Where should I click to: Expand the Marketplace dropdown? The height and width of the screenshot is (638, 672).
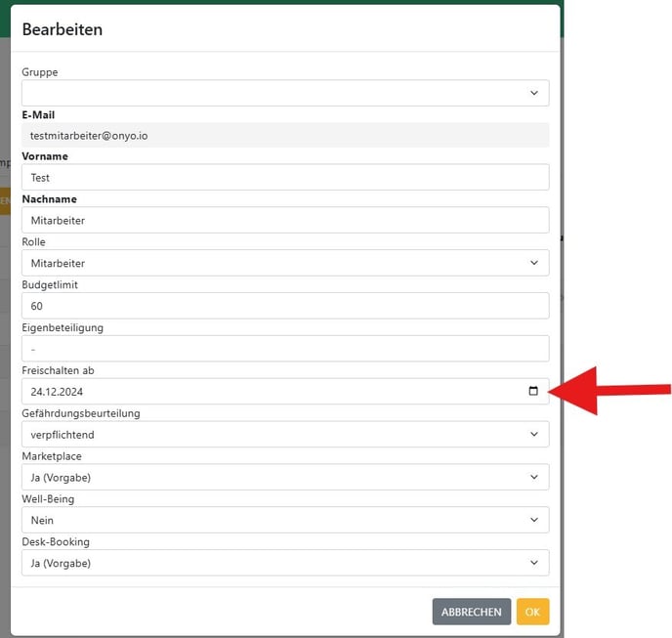point(285,477)
